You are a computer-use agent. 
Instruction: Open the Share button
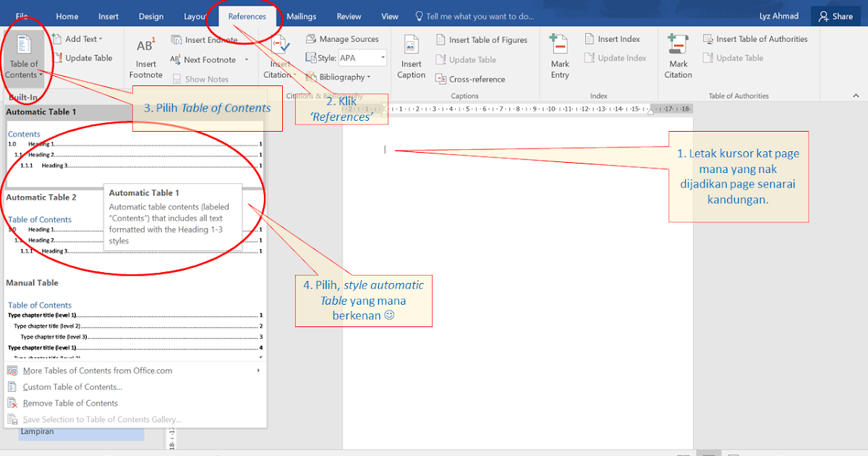click(835, 16)
